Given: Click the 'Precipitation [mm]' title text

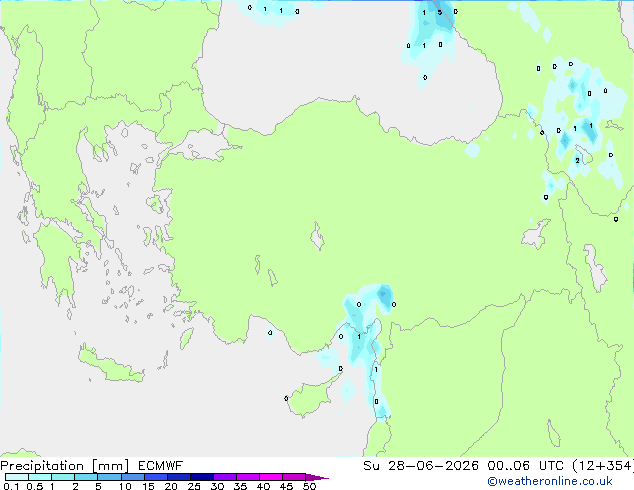Looking at the screenshot, I should (x=65, y=466).
